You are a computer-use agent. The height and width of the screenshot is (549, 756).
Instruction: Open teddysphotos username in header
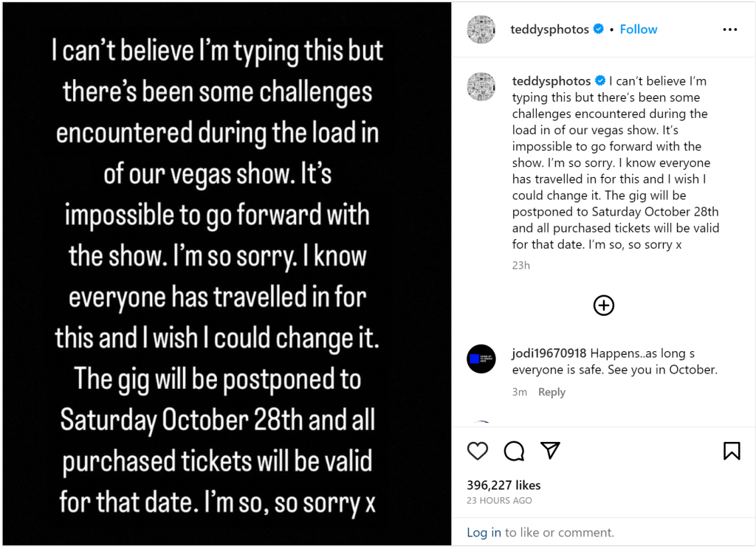[x=549, y=30]
